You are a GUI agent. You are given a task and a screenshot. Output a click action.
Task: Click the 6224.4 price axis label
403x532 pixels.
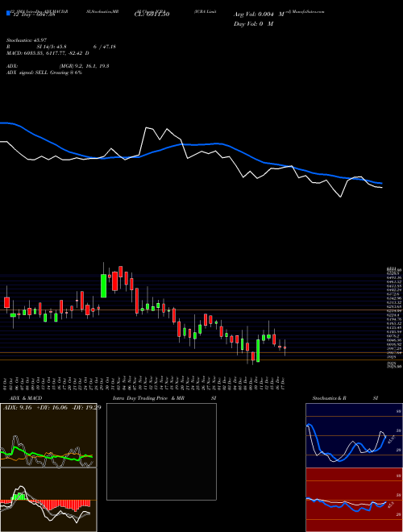[x=393, y=315]
